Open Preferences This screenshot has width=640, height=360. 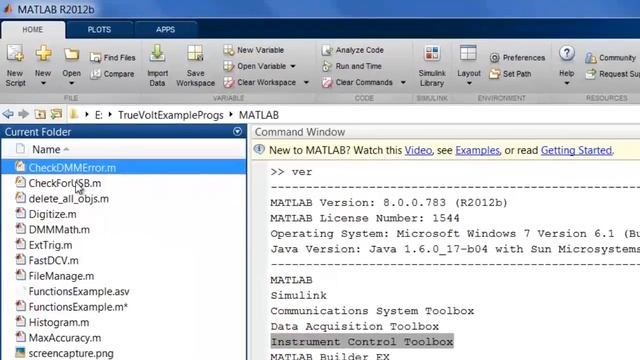(518, 58)
